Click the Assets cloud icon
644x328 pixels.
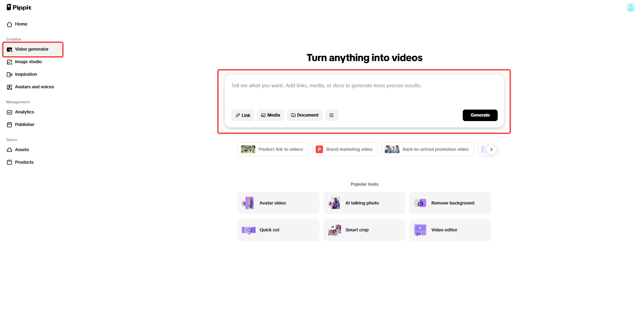pyautogui.click(x=9, y=149)
